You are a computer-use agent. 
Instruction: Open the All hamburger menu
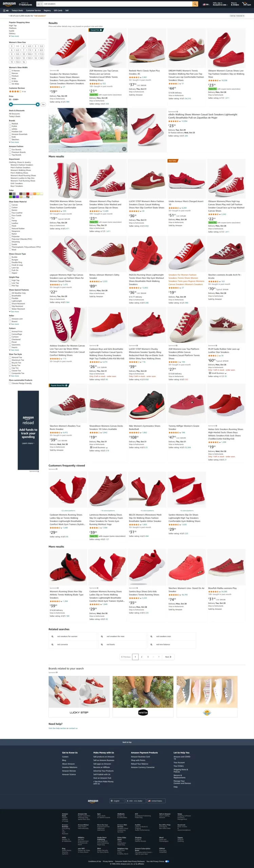point(6,11)
